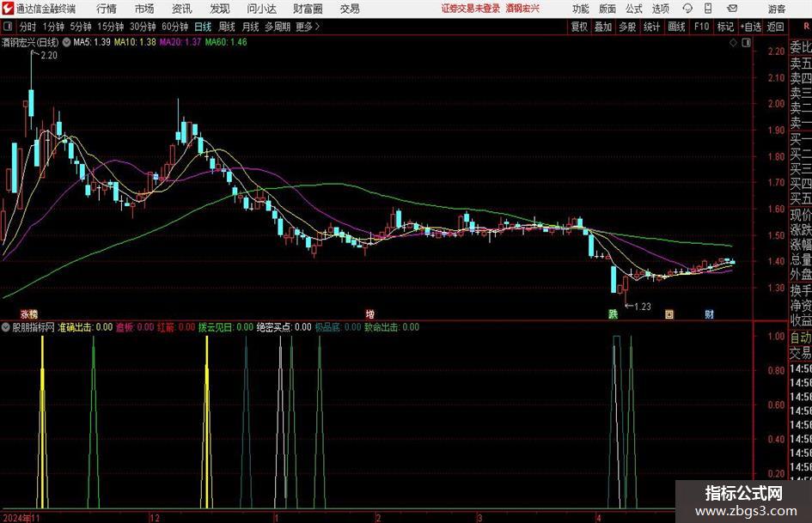Select the 日线 daily period tab
This screenshot has height=523, width=812.
[x=203, y=27]
